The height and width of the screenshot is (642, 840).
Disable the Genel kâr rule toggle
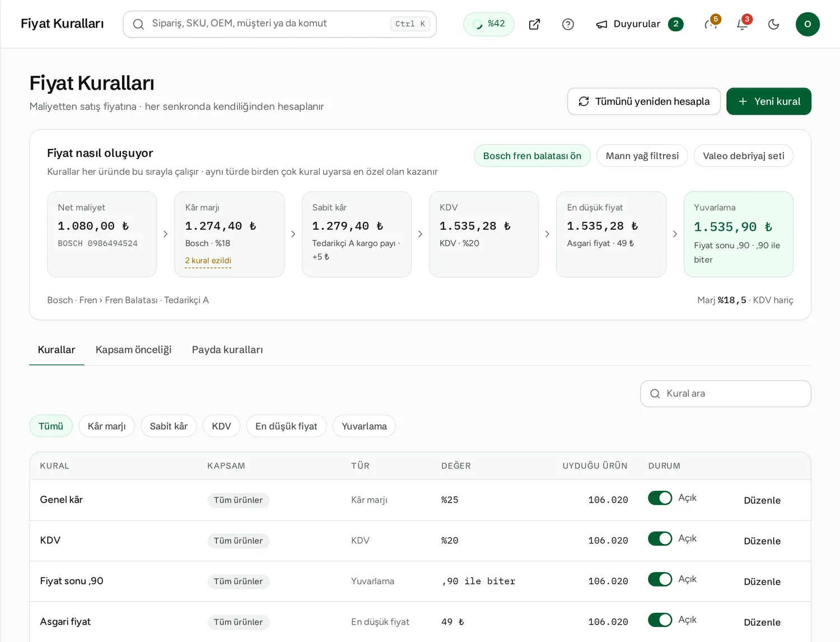coord(660,498)
